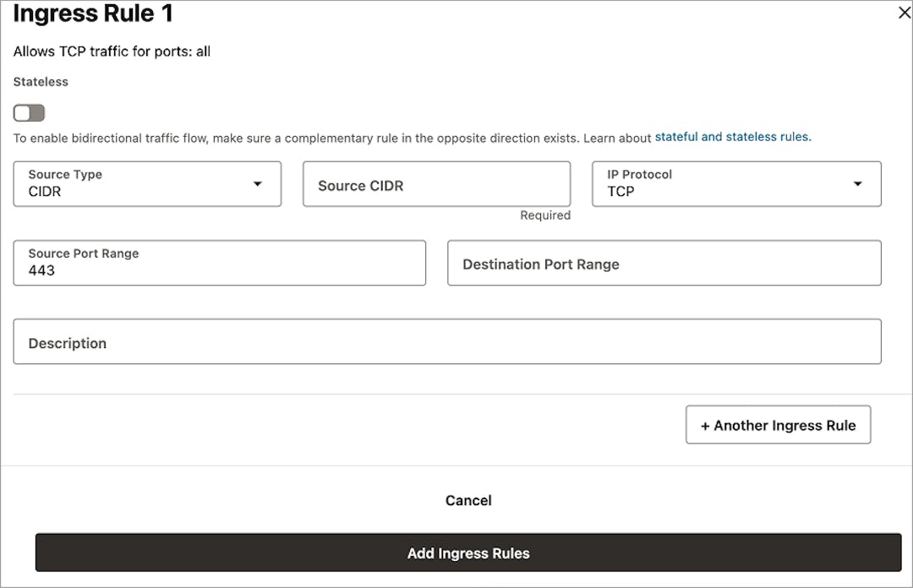Image resolution: width=913 pixels, height=588 pixels.
Task: Click inside the Source CIDR field
Action: pyautogui.click(x=436, y=183)
